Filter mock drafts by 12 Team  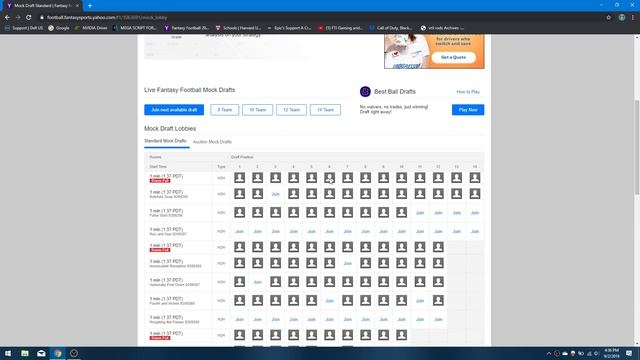[x=291, y=110]
